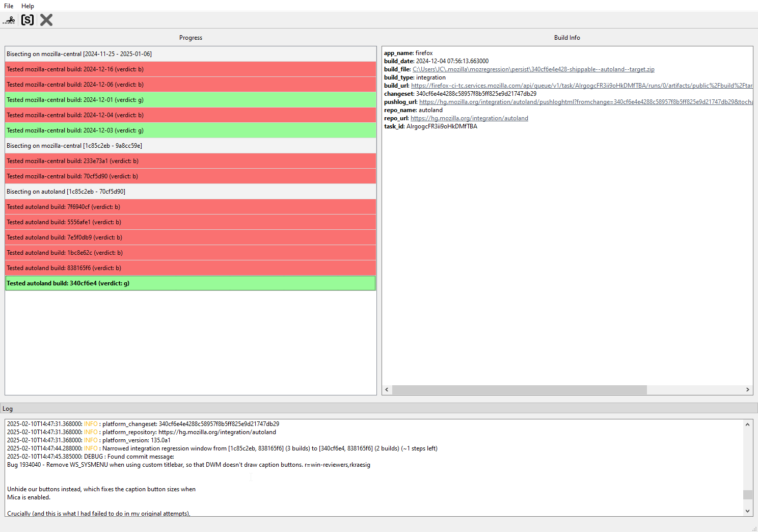This screenshot has width=758, height=532.
Task: Click Build Info right scroll arrow
Action: 747,390
